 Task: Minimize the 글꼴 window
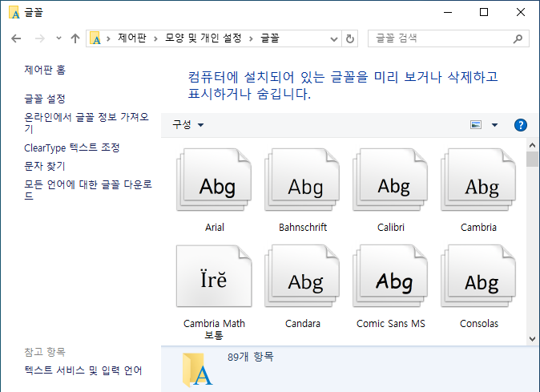(x=448, y=12)
